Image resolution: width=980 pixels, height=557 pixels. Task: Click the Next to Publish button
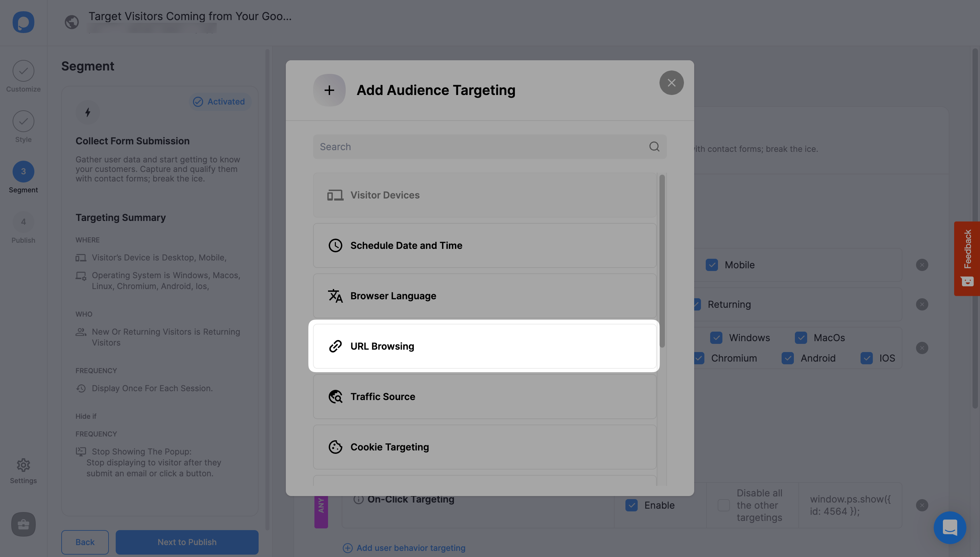186,542
